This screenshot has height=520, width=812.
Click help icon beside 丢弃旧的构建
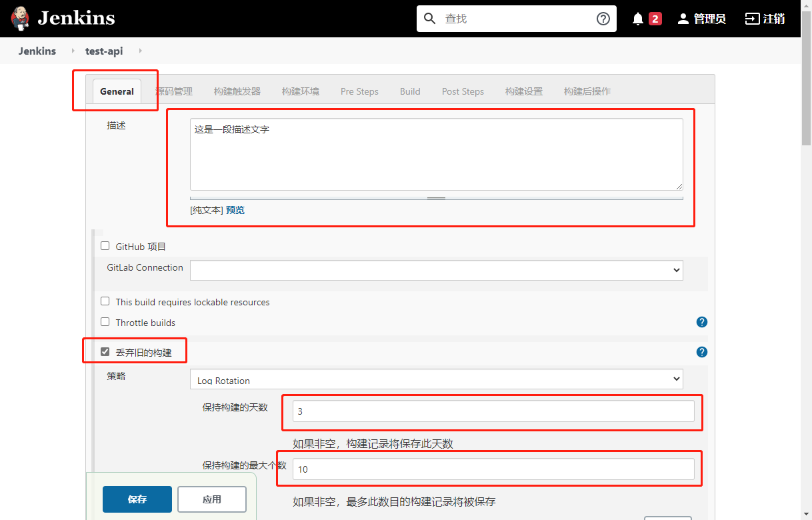pyautogui.click(x=701, y=352)
